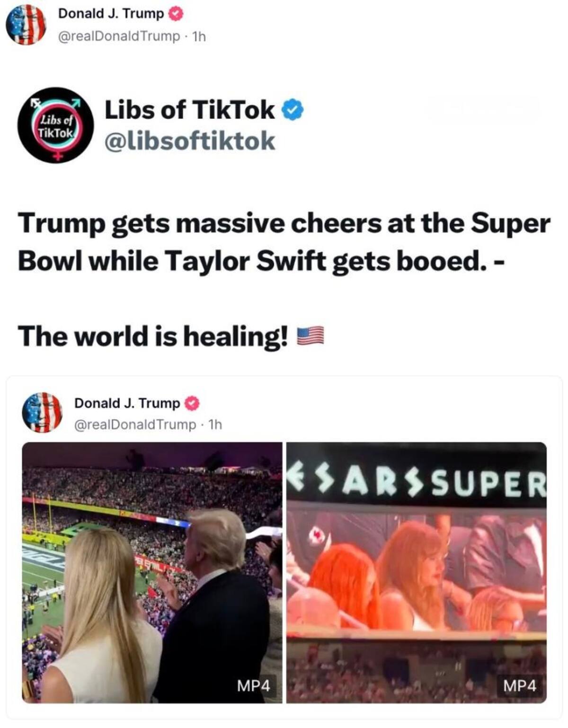Open the @realDonaldTrump handle in the quoted post
Screen dimensions: 568x728
(135, 425)
